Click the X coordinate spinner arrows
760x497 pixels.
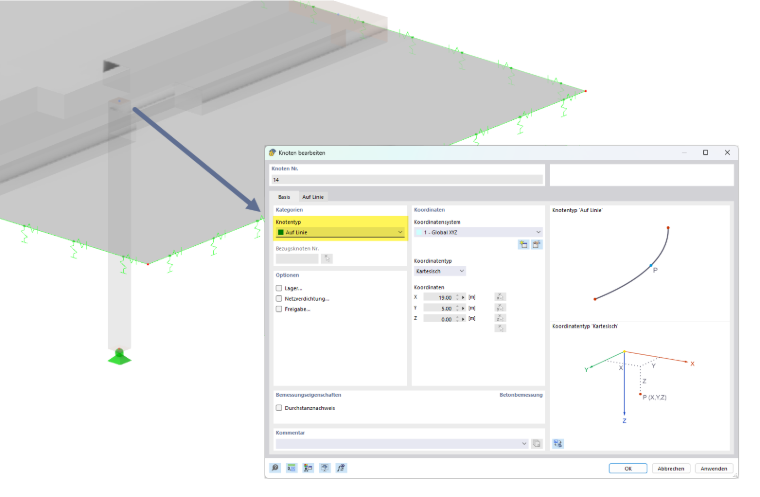click(457, 297)
